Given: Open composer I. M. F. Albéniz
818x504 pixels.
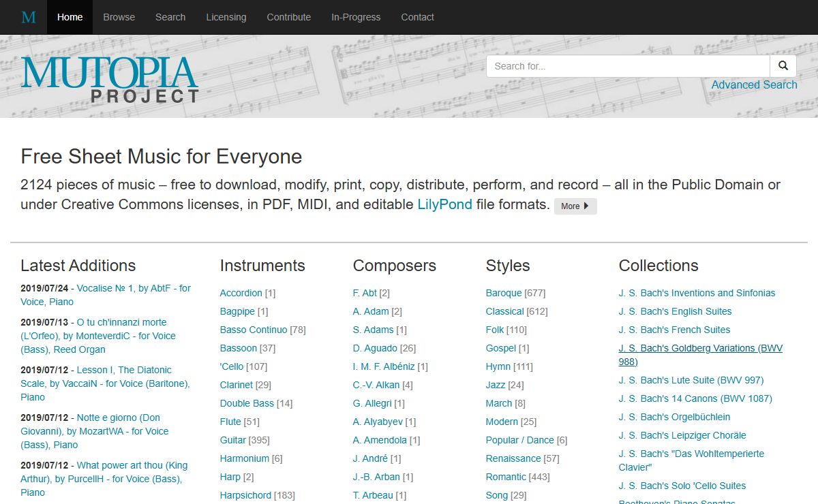Looking at the screenshot, I should point(384,366).
